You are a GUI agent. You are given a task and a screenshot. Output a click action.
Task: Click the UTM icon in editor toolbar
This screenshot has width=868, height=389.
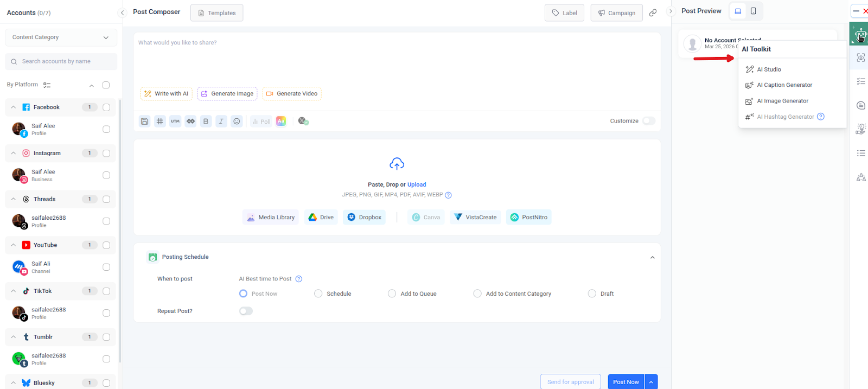tap(175, 122)
